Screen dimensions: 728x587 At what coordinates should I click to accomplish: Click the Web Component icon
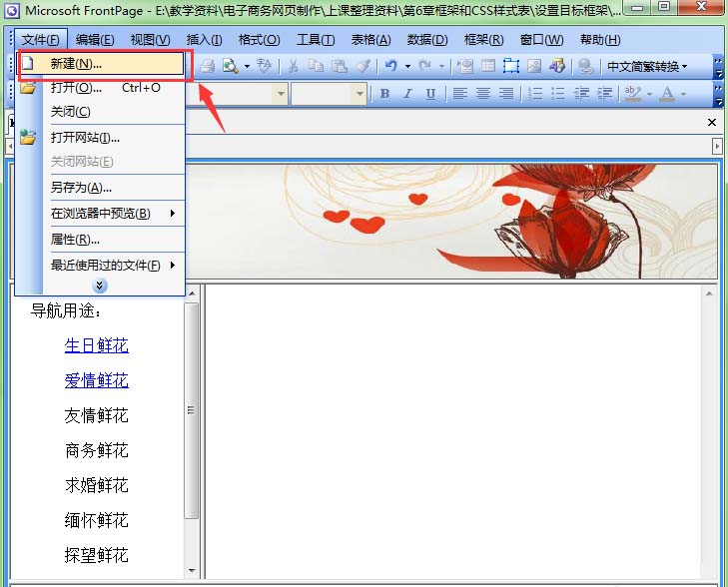pyautogui.click(x=464, y=66)
